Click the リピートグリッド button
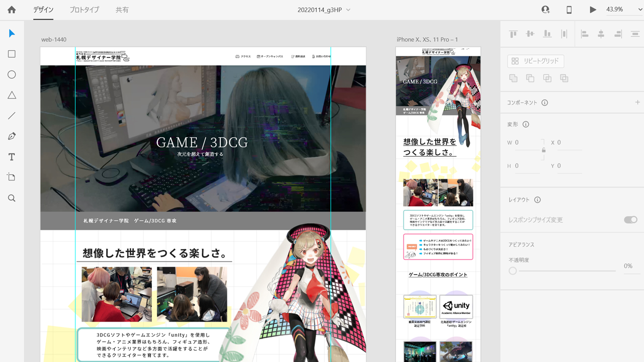Screen dimensions: 644x362 point(535,61)
